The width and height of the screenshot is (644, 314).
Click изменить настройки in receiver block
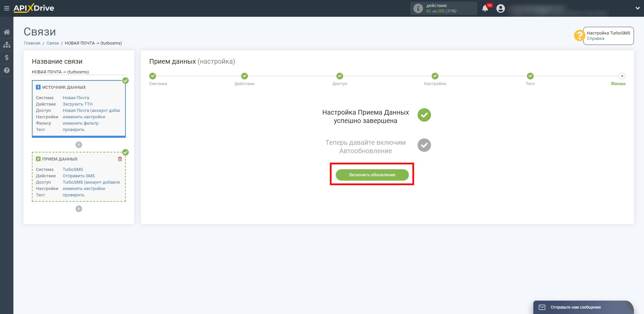pyautogui.click(x=84, y=189)
